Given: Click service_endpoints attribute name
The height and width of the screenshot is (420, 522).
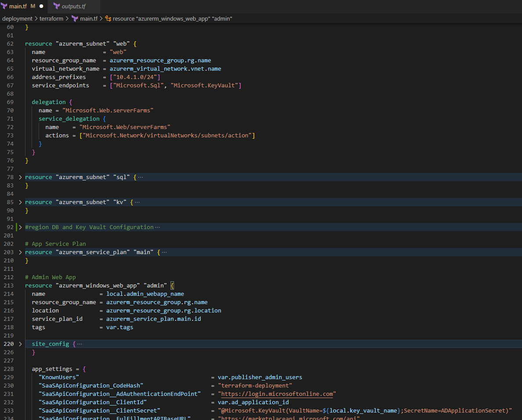Looking at the screenshot, I should point(61,86).
